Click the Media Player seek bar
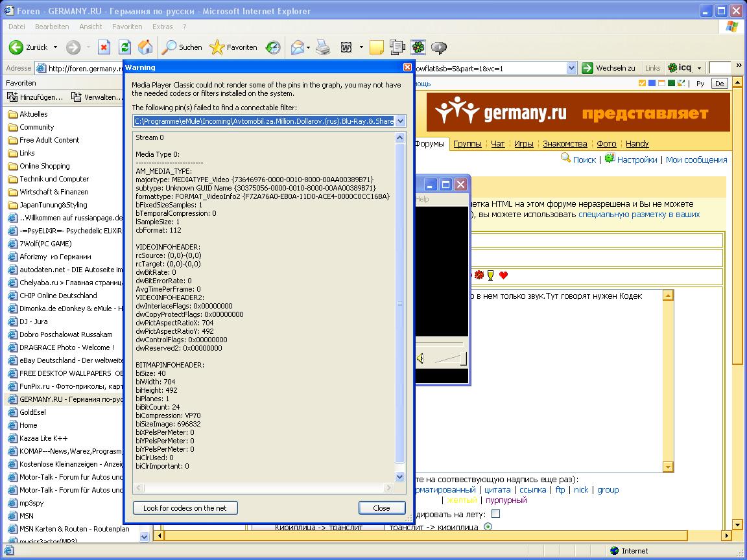Screen dimensions: 747x560 point(439,343)
